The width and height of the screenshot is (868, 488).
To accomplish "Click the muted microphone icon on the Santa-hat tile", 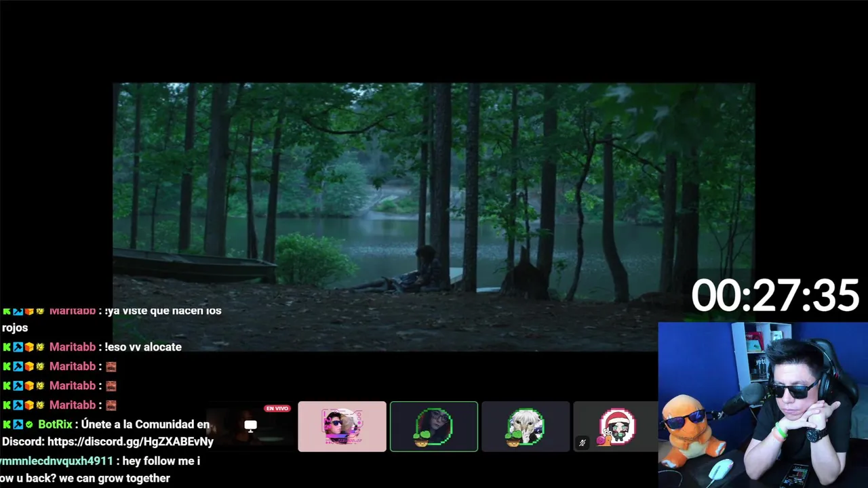I will pos(582,443).
